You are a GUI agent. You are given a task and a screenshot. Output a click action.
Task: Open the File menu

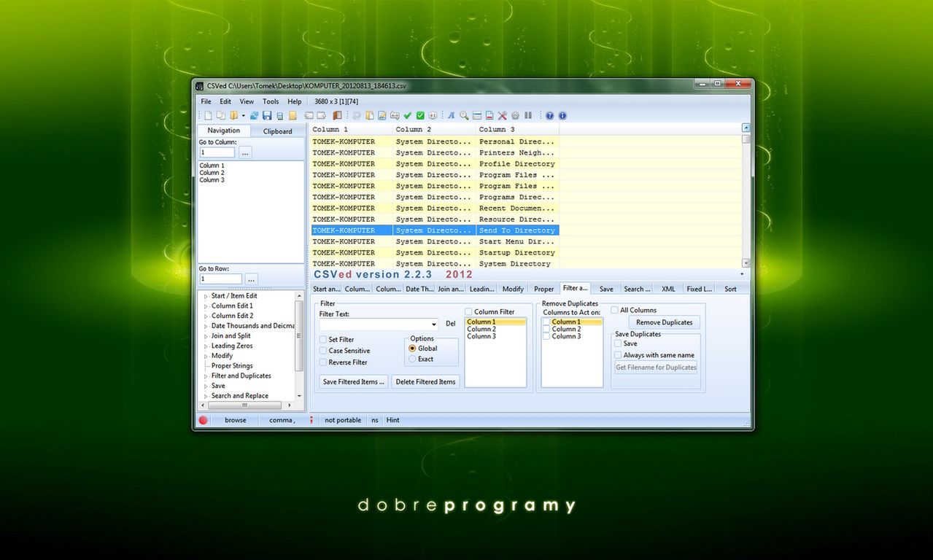[x=206, y=101]
